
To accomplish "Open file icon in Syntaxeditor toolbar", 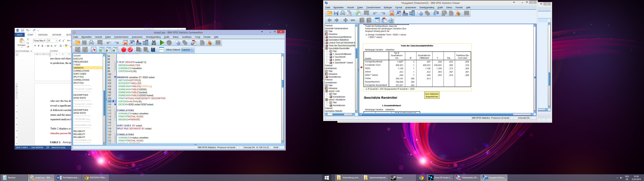I will pos(77,43).
